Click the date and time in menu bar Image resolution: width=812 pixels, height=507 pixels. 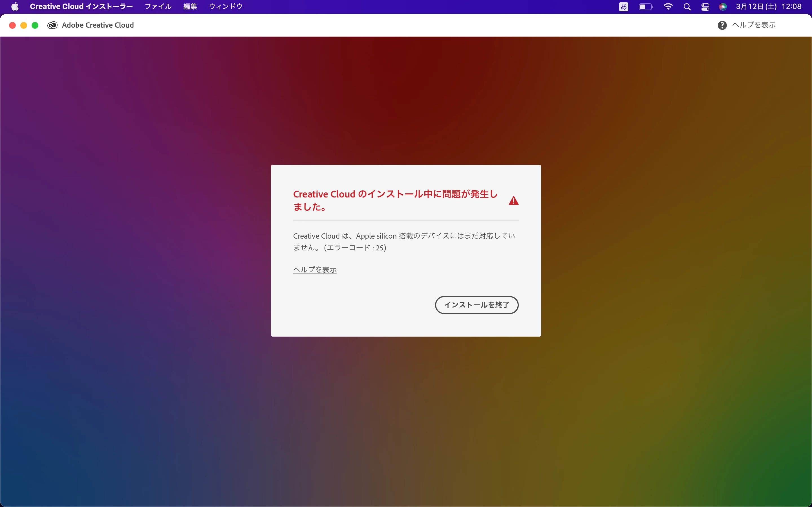(x=768, y=6)
